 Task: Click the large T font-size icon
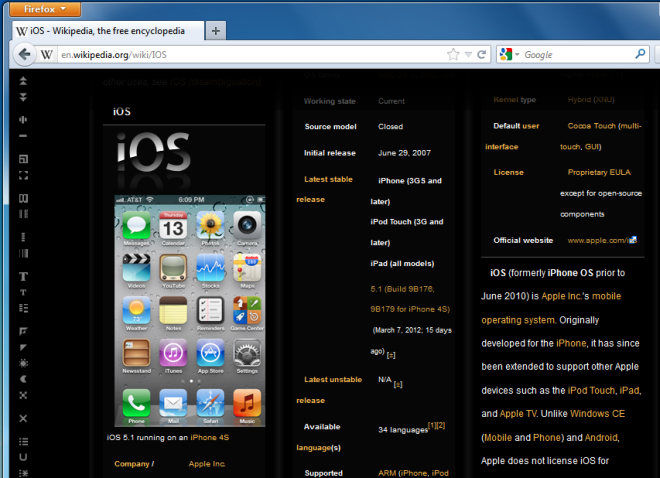23,276
